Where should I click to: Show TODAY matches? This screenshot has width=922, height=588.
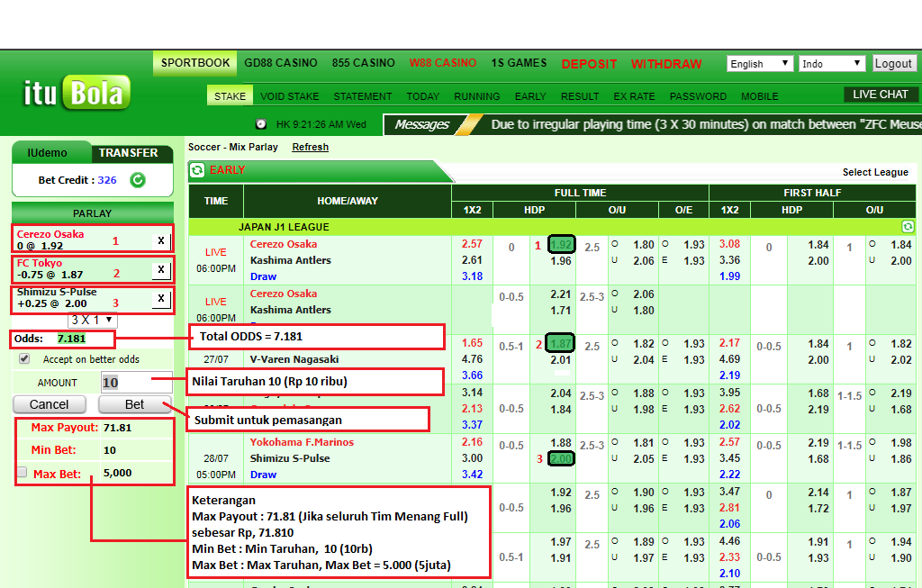(423, 96)
